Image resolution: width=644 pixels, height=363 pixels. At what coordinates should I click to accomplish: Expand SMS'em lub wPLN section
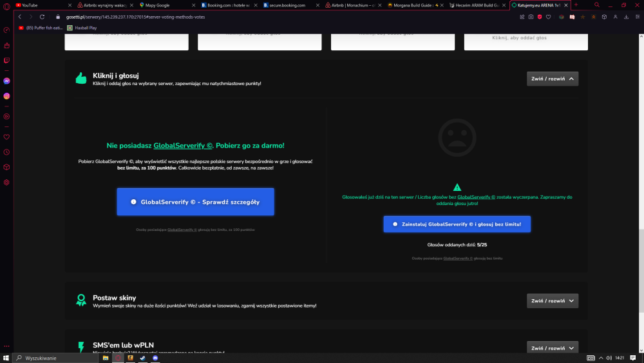[x=553, y=348]
